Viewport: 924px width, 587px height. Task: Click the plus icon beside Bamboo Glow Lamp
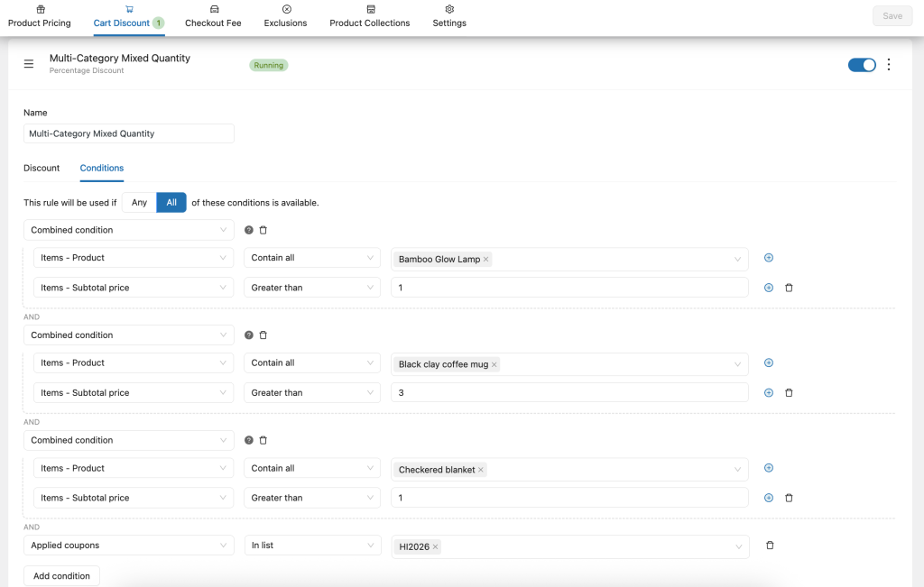tap(768, 257)
